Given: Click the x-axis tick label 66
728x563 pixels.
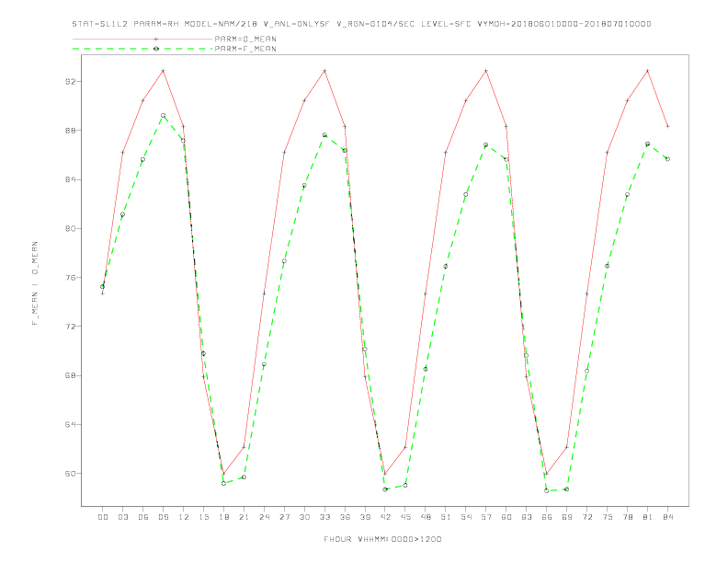Looking at the screenshot, I should pos(547,517).
